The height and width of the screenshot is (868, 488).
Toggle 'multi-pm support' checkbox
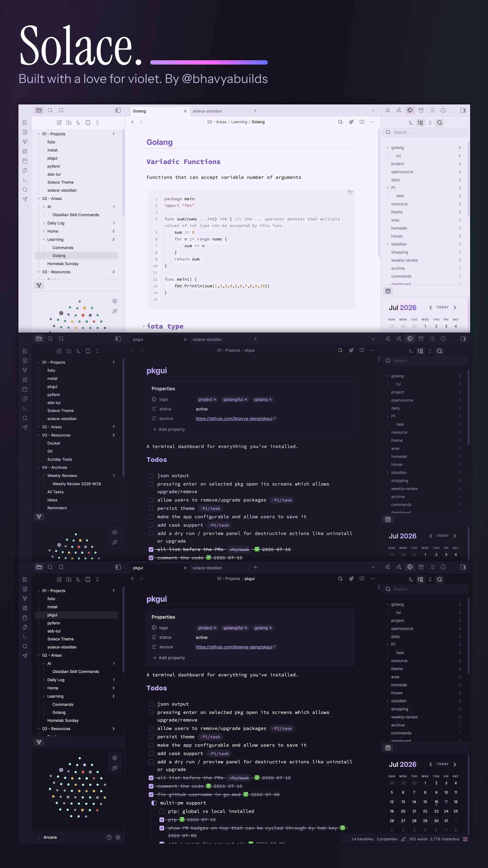(x=154, y=803)
